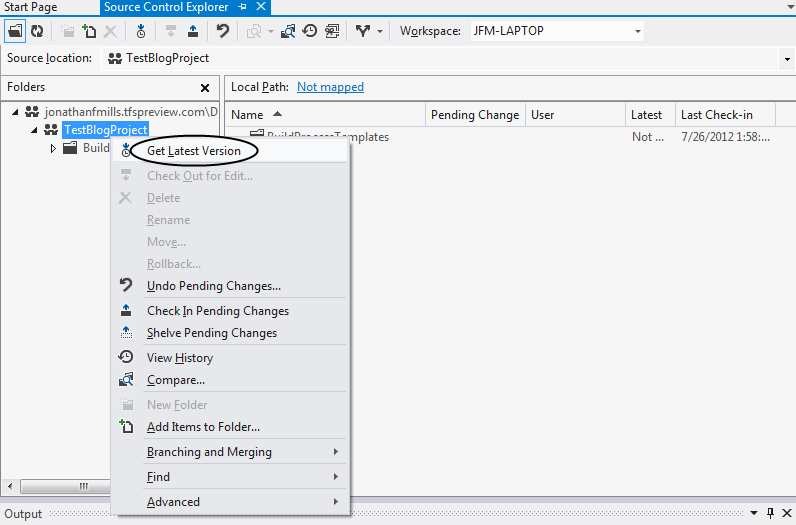Image resolution: width=796 pixels, height=525 pixels.
Task: Click the Source location TestBlogProject field
Action: 442,58
